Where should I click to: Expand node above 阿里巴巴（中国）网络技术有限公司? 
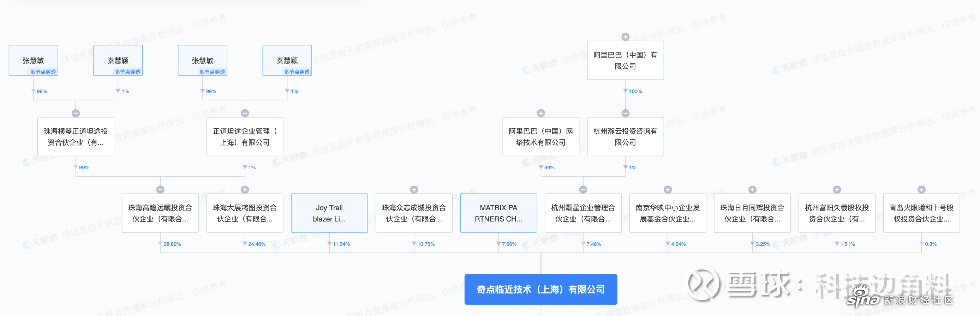pos(540,113)
